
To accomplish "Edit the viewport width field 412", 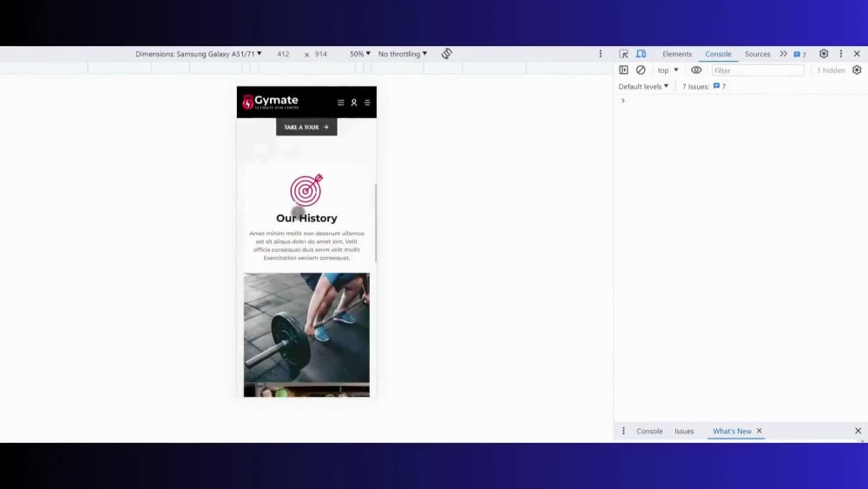I will click(283, 54).
